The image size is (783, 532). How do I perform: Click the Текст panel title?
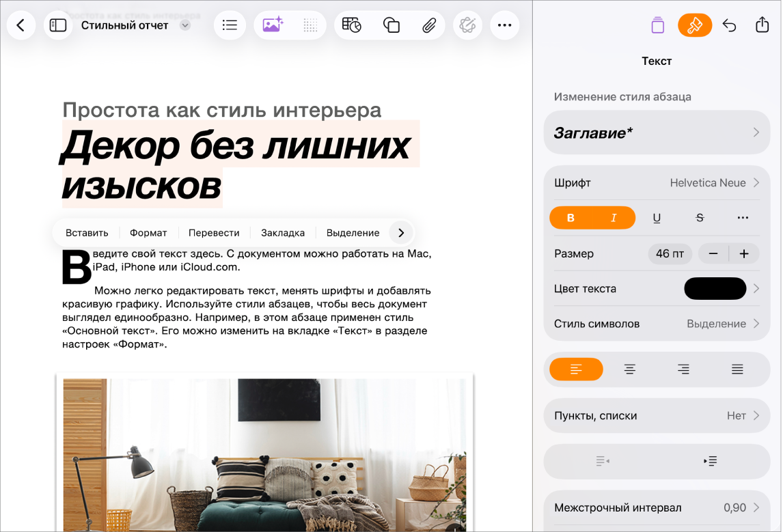coord(657,61)
